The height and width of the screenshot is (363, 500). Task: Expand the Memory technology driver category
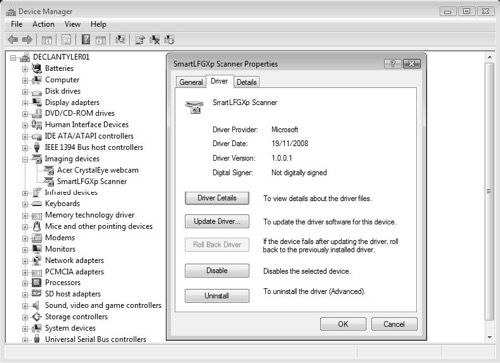(25, 216)
